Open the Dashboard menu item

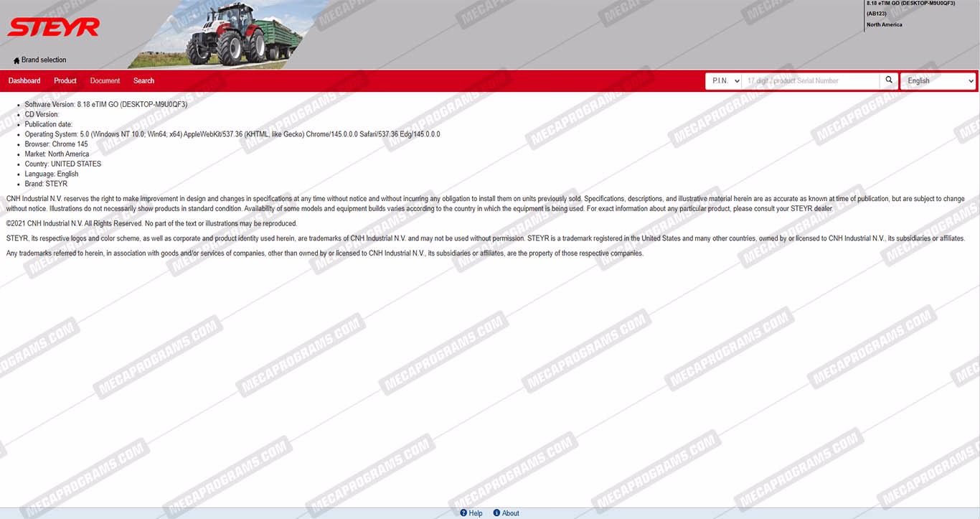tap(24, 81)
